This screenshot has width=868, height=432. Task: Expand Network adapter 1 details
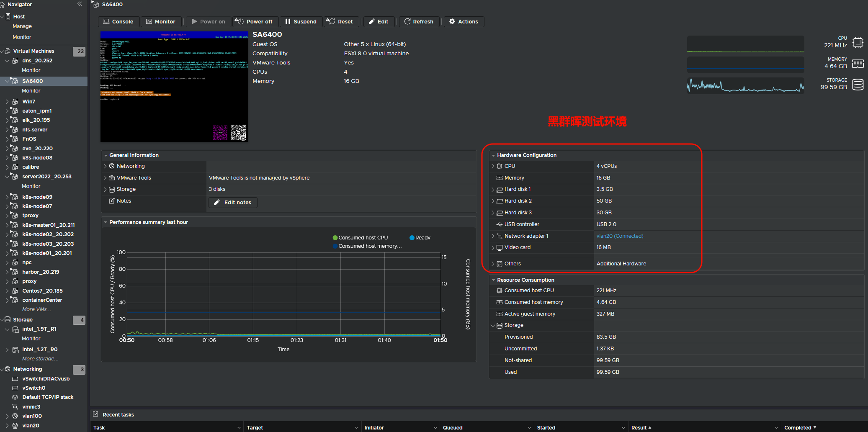pos(493,236)
